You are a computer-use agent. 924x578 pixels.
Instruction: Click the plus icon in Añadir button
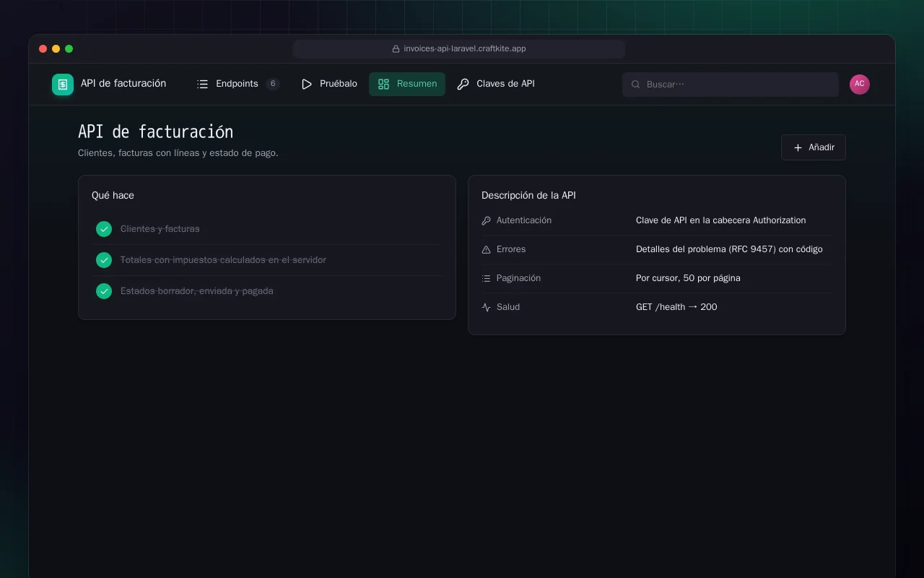pos(798,147)
